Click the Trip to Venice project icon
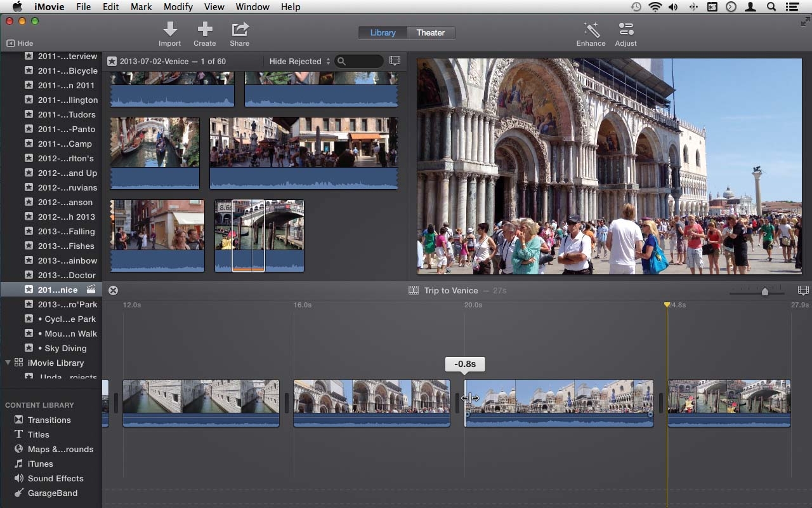 coord(414,290)
